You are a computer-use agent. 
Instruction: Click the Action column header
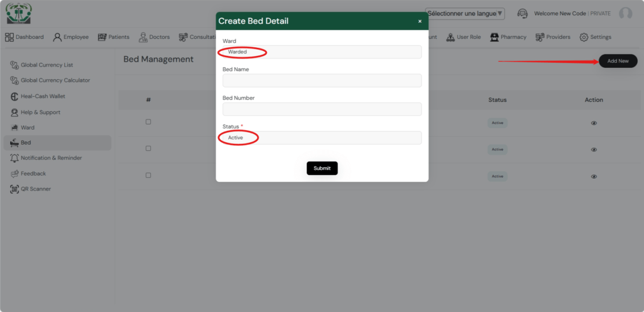pyautogui.click(x=594, y=100)
